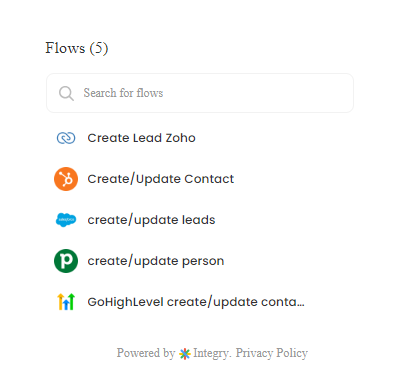This screenshot has width=396, height=389.
Task: Click the colorful Integry star logo
Action: point(185,354)
